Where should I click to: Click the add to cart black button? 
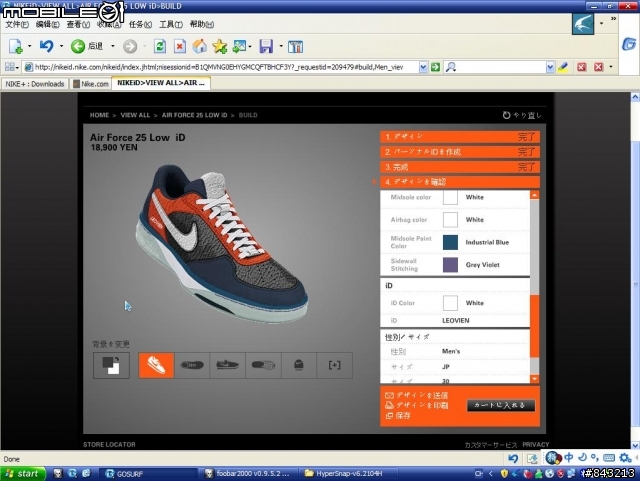tap(501, 405)
